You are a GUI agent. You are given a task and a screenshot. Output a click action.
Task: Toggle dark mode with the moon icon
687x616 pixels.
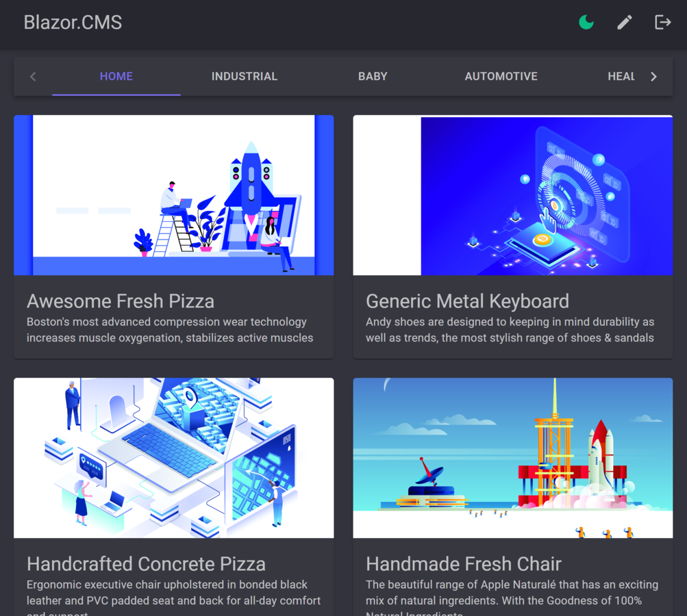click(586, 23)
